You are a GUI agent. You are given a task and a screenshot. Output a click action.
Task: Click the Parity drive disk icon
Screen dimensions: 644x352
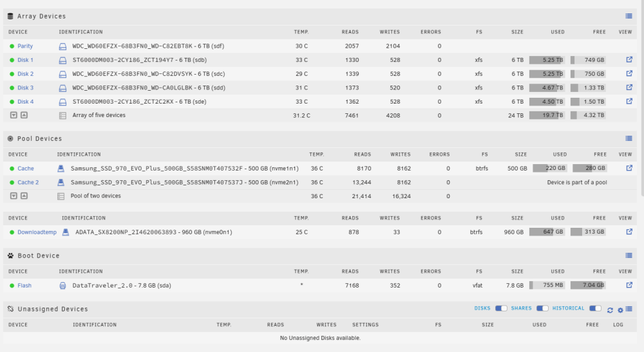point(62,46)
